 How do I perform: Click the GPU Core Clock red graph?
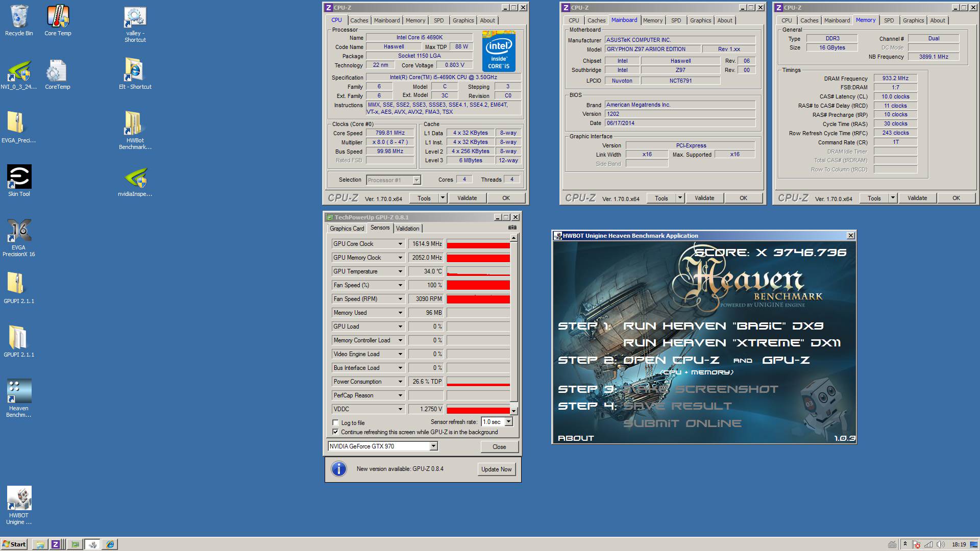point(478,244)
